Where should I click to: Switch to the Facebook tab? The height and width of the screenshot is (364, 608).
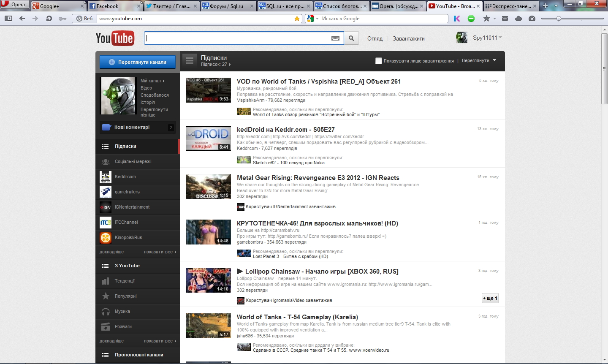tap(115, 6)
